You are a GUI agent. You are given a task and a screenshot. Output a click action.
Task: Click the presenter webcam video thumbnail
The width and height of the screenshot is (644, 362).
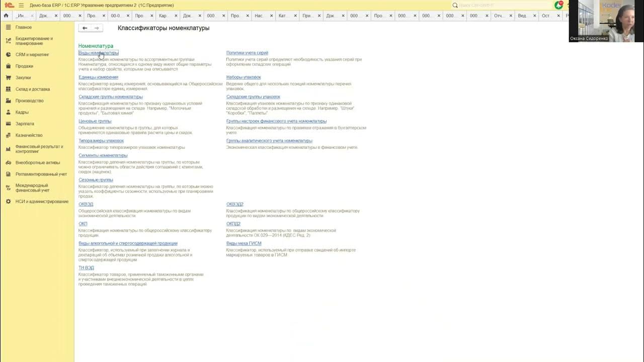point(606,21)
